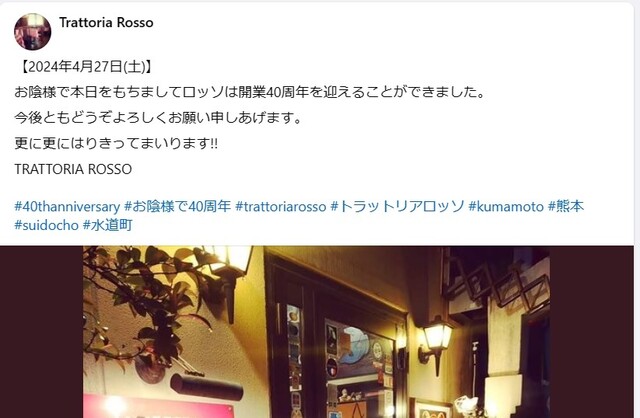Open hashtag #kumamoto
The height and width of the screenshot is (418, 640).
506,207
